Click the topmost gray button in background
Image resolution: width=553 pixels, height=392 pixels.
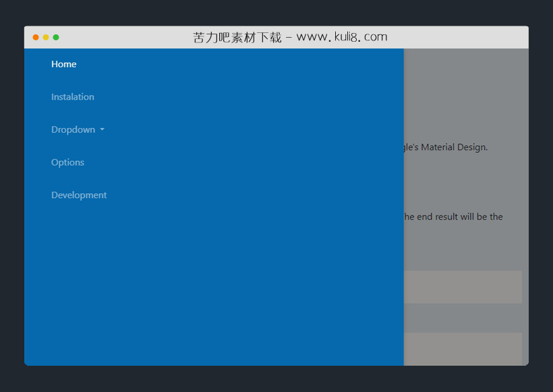click(x=465, y=286)
